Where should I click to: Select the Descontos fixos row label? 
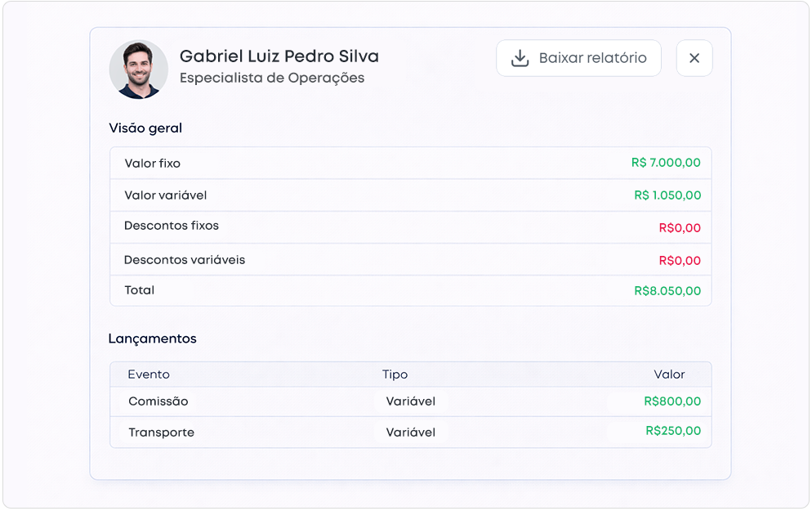172,226
